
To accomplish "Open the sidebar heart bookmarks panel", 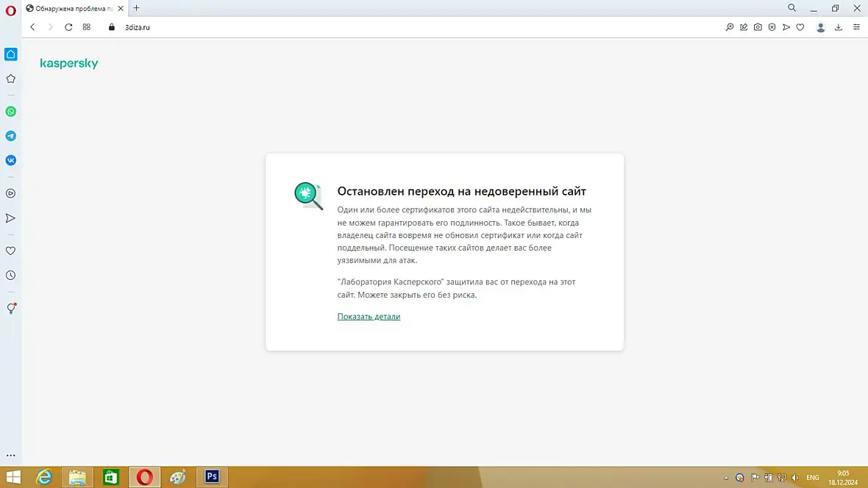I will (10, 251).
